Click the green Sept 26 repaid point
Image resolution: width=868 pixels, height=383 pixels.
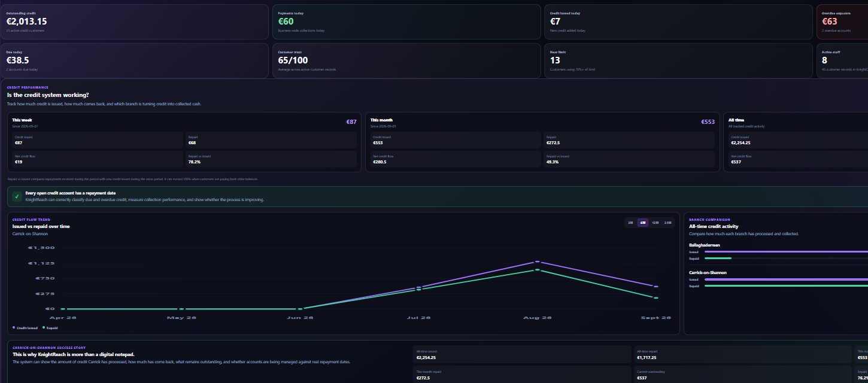[656, 297]
